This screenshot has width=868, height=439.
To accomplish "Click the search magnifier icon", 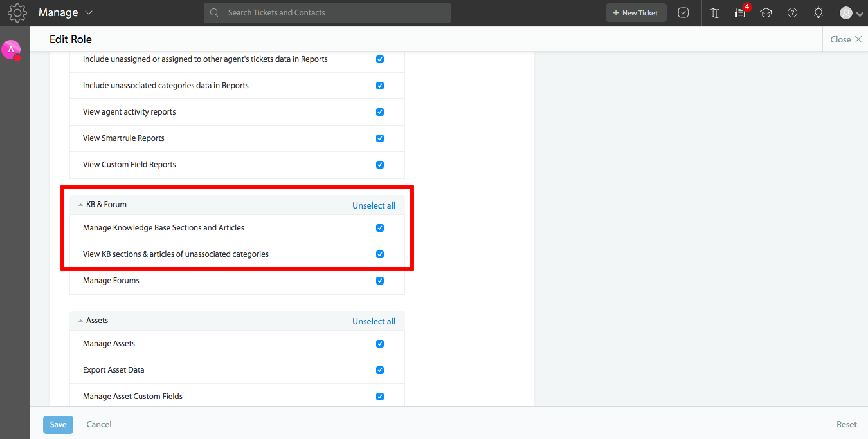I will tap(213, 12).
